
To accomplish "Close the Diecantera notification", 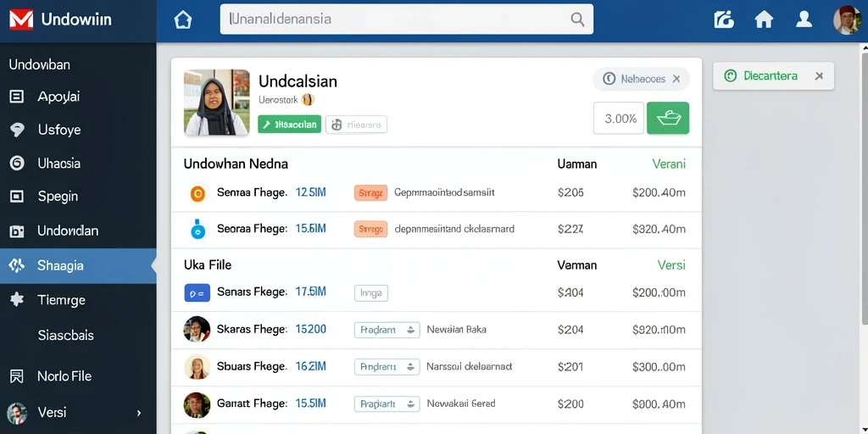I will (820, 75).
